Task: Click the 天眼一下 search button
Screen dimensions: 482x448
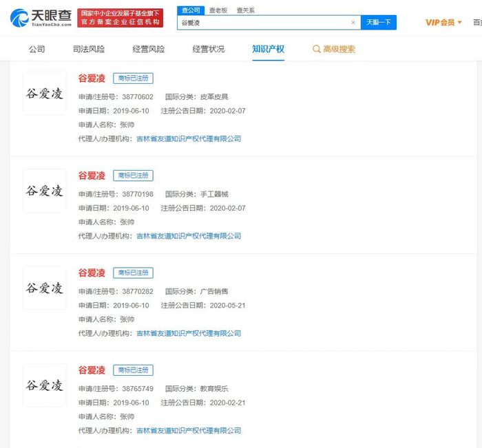Action: [x=379, y=23]
